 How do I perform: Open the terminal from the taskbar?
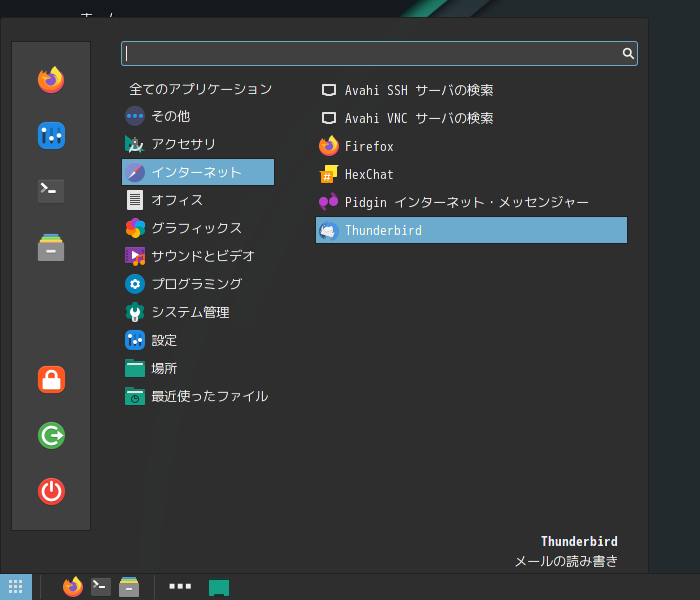click(101, 587)
